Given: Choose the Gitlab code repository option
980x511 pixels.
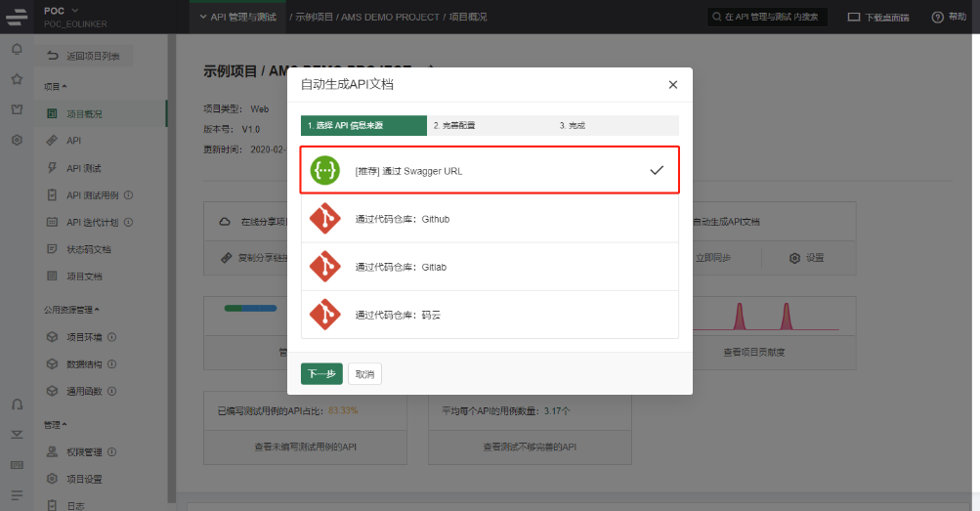Looking at the screenshot, I should (490, 267).
